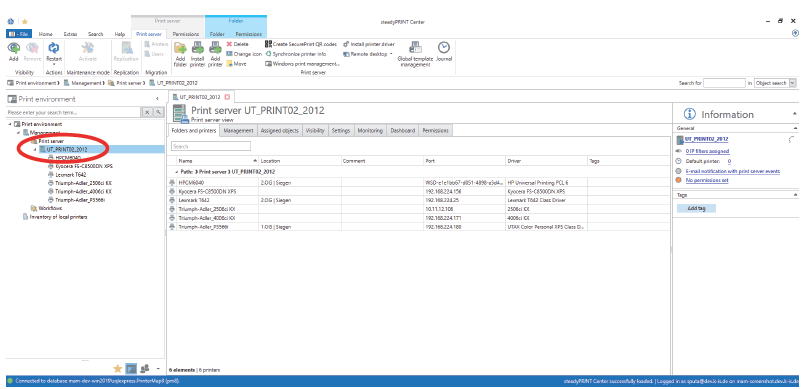
Task: Click the Delete item in ribbon
Action: pos(238,44)
